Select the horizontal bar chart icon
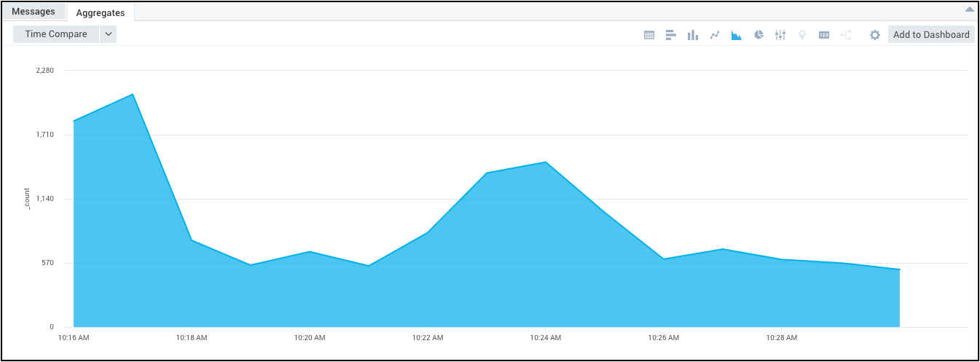980x362 pixels. click(671, 35)
